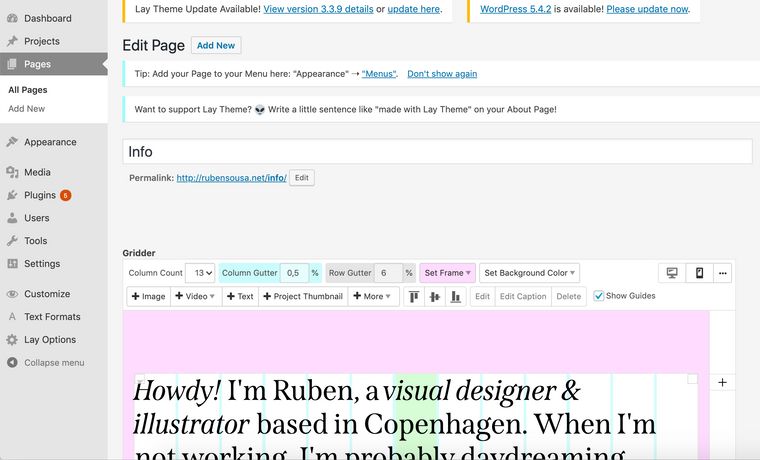Click into the page title field 'Info'

(437, 152)
